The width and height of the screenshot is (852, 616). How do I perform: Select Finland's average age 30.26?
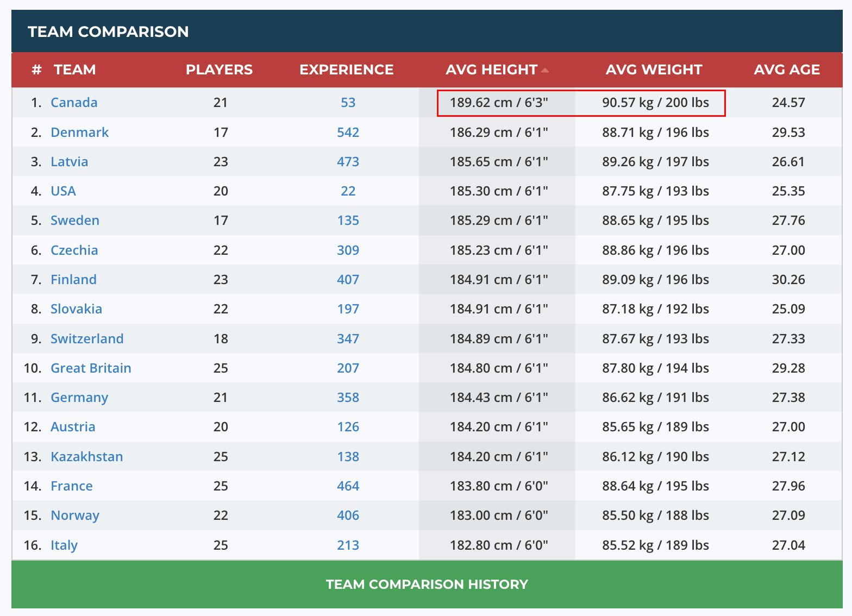(788, 280)
